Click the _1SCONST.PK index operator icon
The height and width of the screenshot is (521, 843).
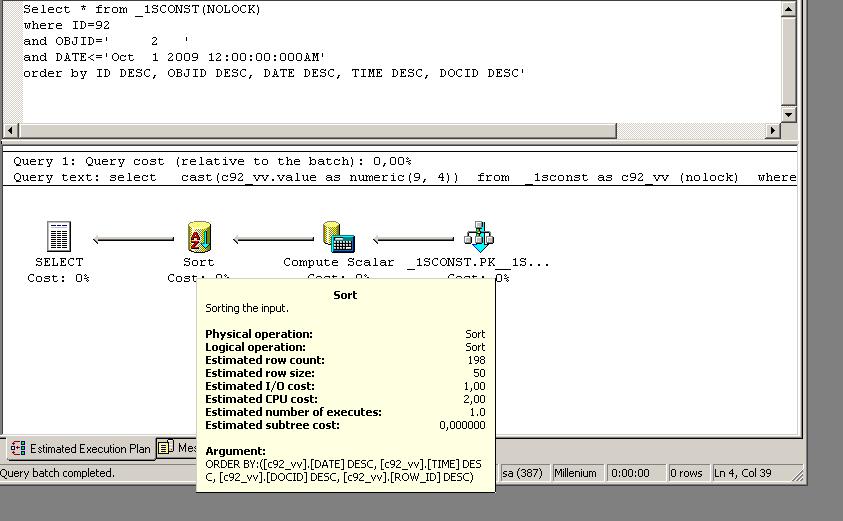tap(479, 237)
